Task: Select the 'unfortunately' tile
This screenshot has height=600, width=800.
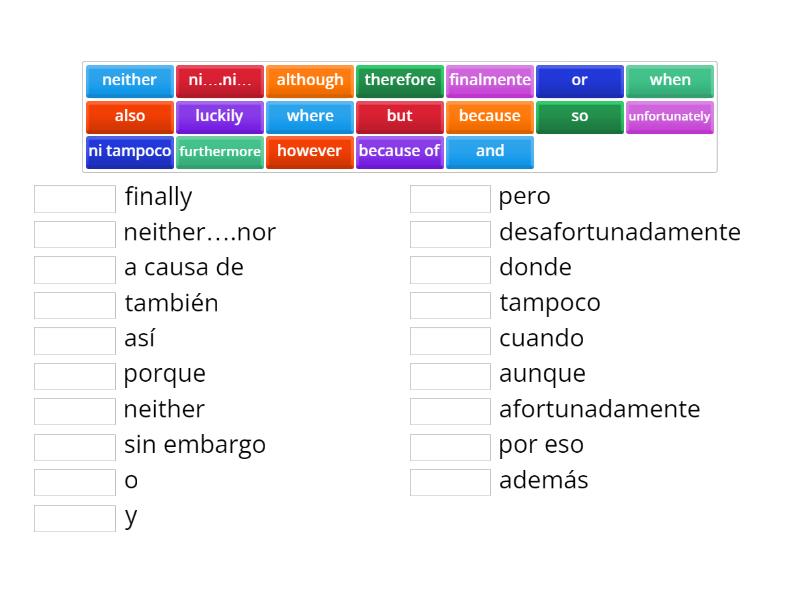Action: point(670,116)
